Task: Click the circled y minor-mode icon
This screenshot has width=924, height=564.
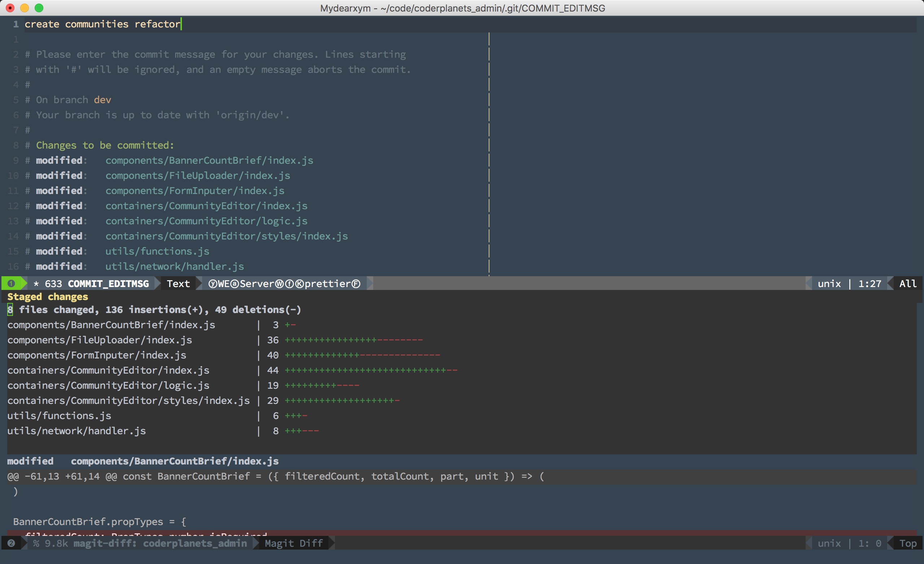Action: [x=213, y=284]
